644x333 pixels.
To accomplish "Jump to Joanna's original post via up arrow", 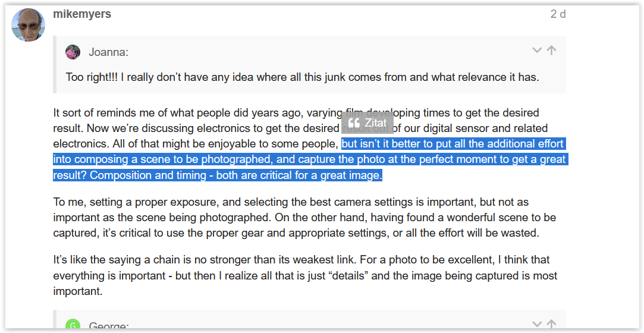I will pos(551,51).
